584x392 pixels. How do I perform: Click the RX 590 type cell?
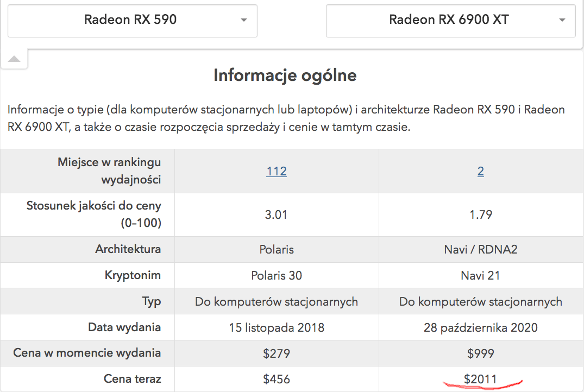[277, 301]
